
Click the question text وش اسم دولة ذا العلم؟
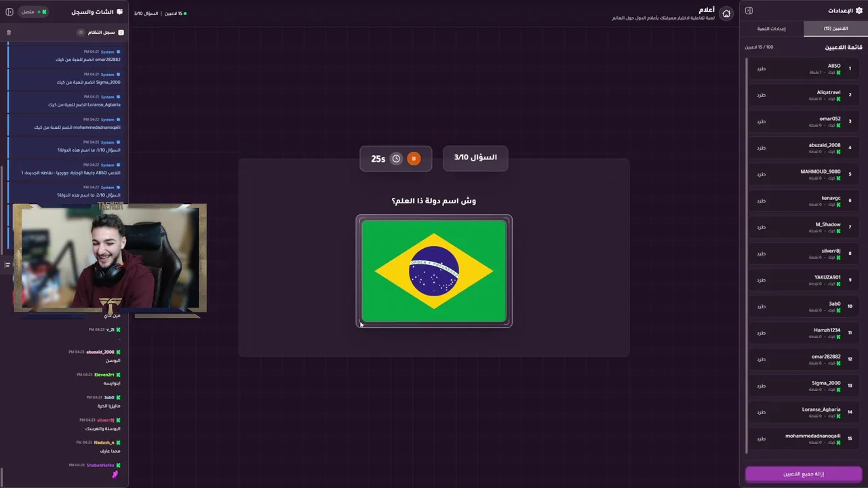(434, 201)
